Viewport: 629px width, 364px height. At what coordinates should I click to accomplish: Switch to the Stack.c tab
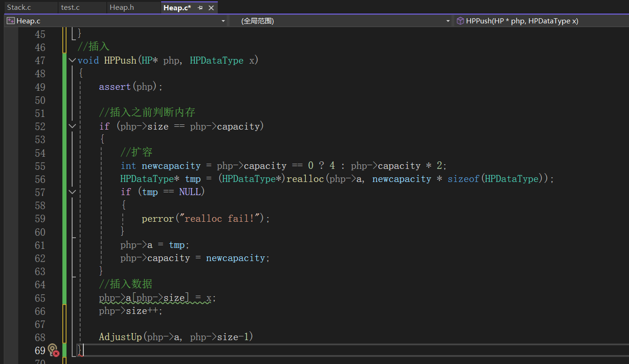[19, 7]
